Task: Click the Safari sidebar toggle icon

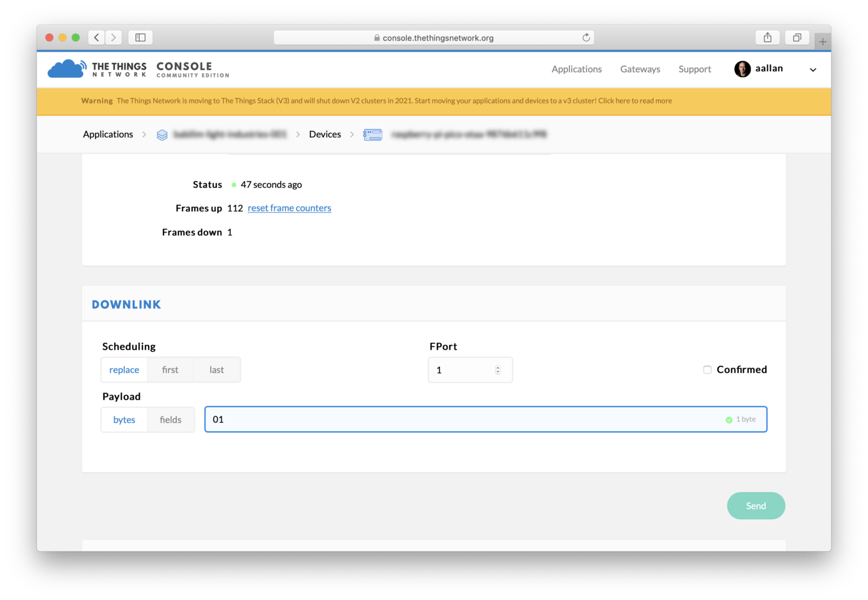Action: (140, 37)
